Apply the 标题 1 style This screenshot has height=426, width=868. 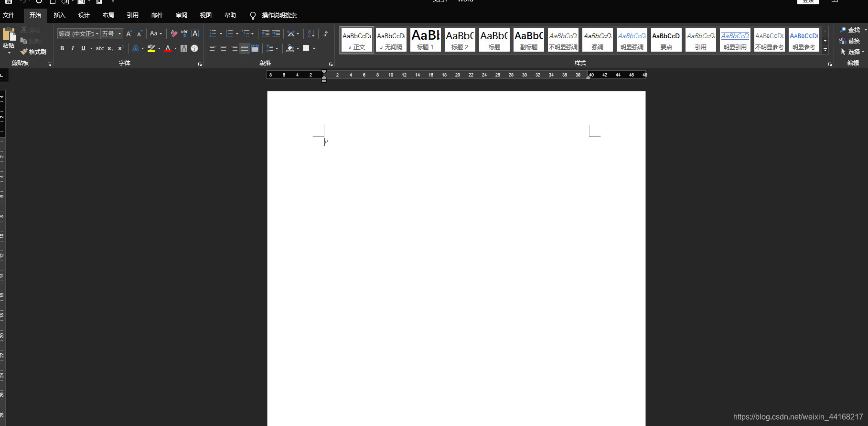[x=425, y=40]
